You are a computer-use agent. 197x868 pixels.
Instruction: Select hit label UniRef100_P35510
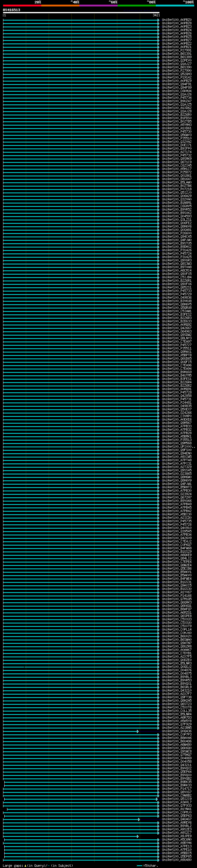tap(177, 139)
